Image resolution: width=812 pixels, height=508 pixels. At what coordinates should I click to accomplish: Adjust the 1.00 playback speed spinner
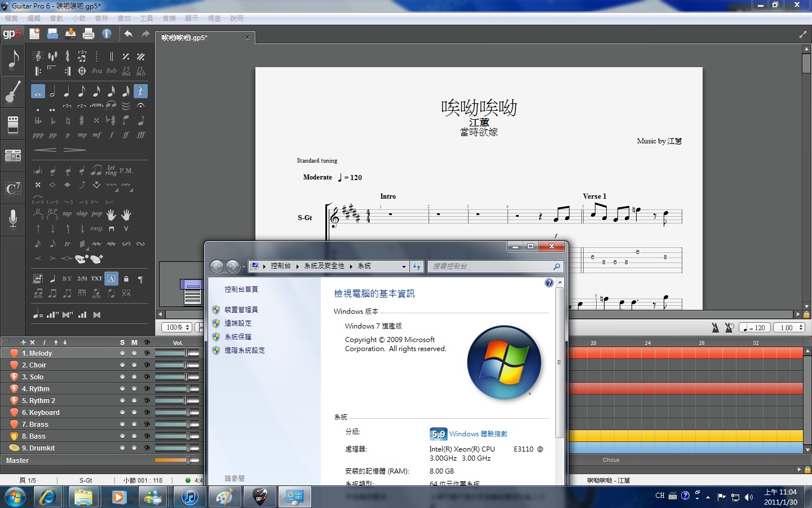point(789,327)
